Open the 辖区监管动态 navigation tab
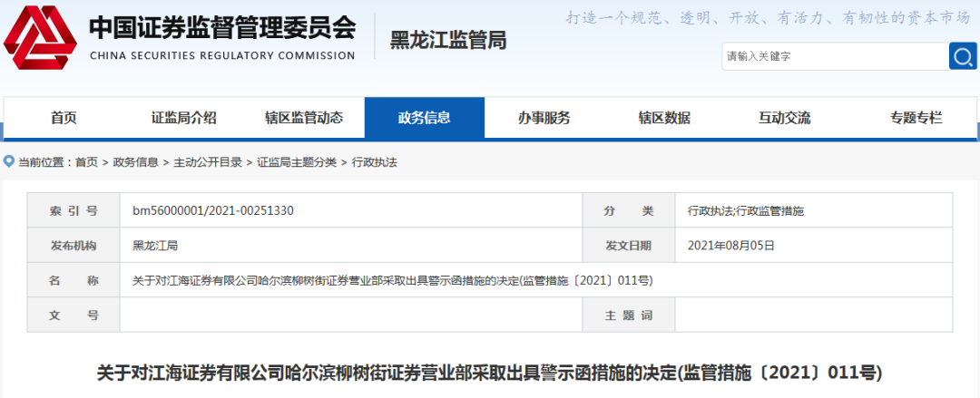Screen dimensions: 980x398 304,118
